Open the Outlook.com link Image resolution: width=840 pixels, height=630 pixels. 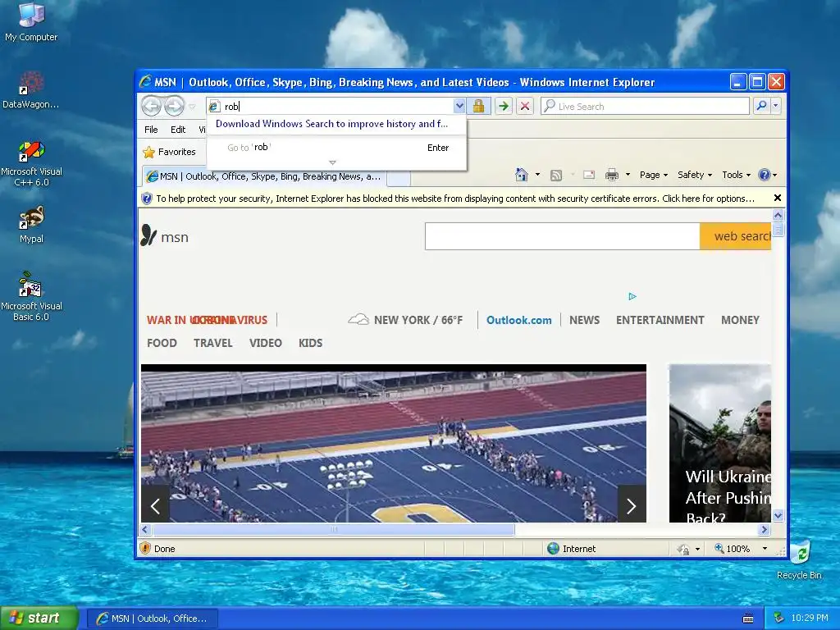point(518,320)
